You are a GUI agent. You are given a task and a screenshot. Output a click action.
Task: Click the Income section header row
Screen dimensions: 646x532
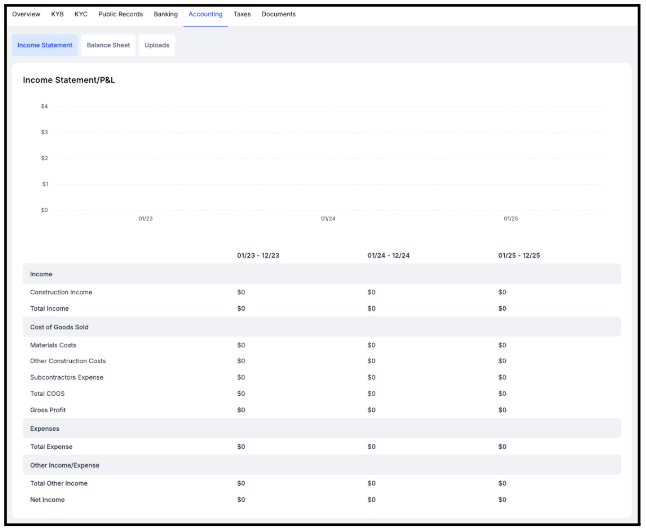(x=322, y=274)
